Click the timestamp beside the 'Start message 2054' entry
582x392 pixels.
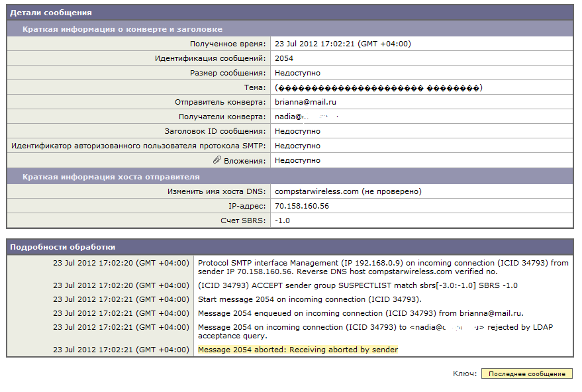click(121, 299)
